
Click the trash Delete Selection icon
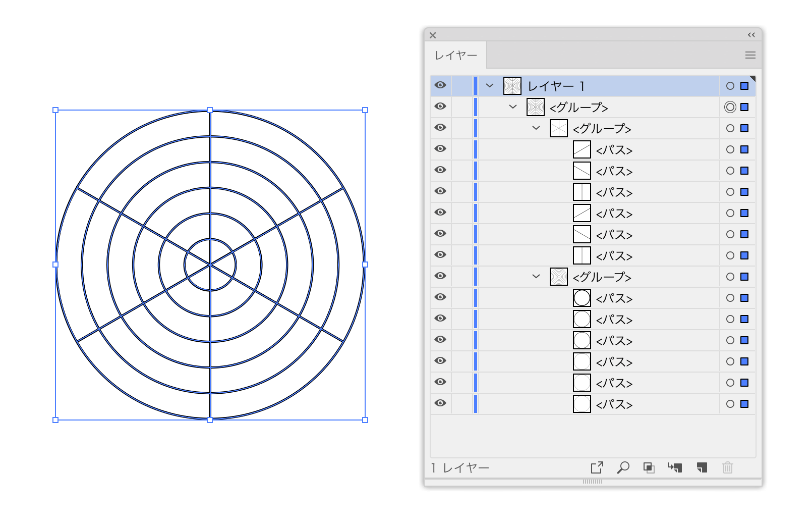pyautogui.click(x=727, y=467)
